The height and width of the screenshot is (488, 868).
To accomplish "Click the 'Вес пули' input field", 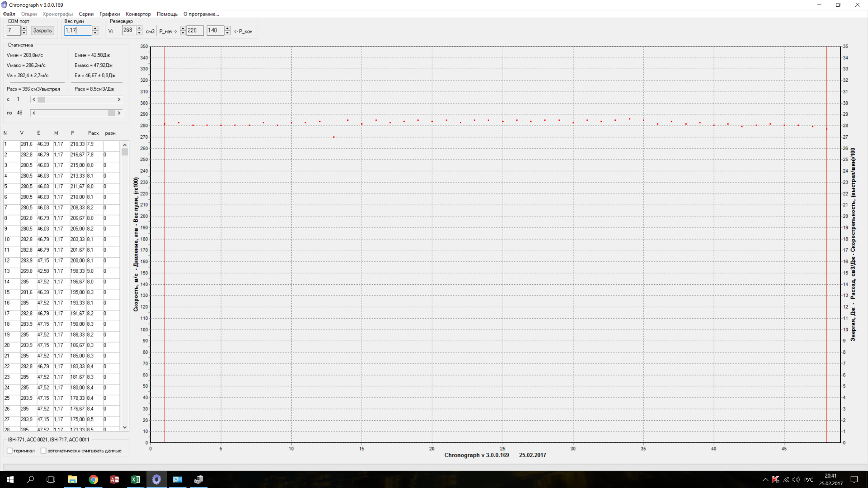I will pos(77,31).
